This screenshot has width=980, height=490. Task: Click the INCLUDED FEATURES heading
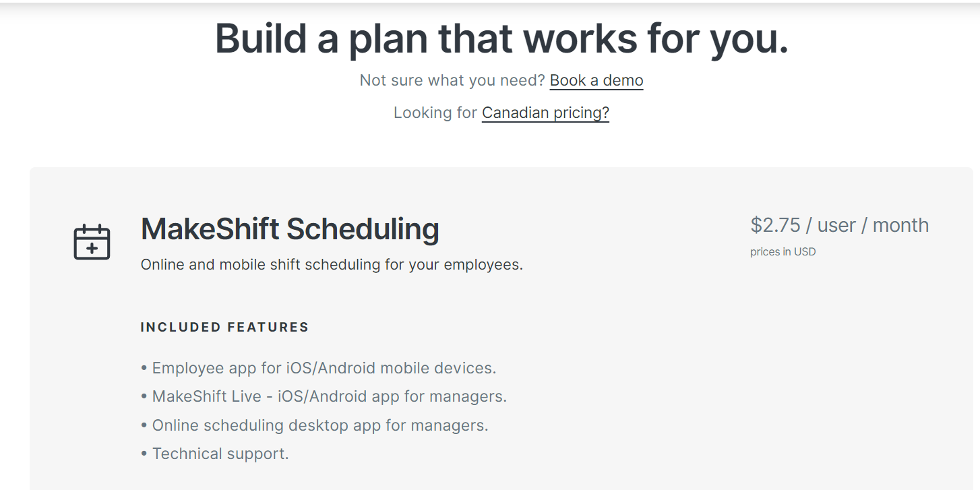click(x=224, y=326)
